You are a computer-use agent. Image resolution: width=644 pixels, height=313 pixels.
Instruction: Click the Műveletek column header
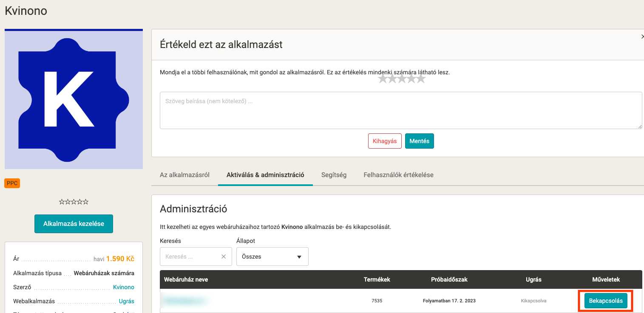(606, 279)
